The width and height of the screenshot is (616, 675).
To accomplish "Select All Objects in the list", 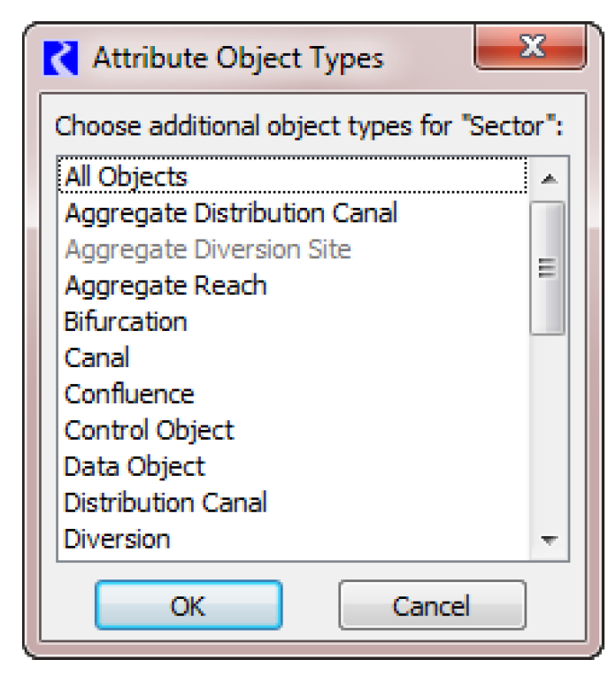I will pyautogui.click(x=126, y=176).
